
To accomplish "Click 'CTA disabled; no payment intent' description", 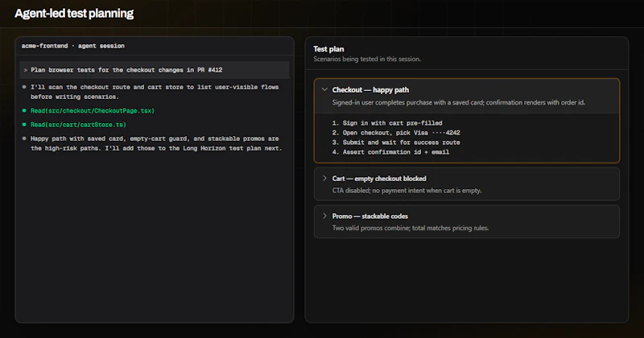I will 407,191.
